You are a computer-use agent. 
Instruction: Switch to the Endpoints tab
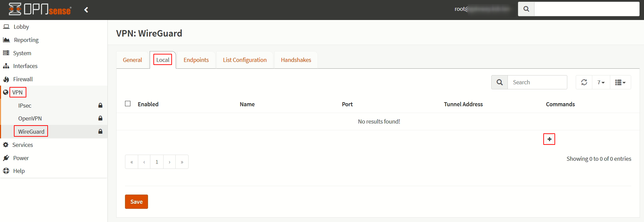click(x=196, y=60)
